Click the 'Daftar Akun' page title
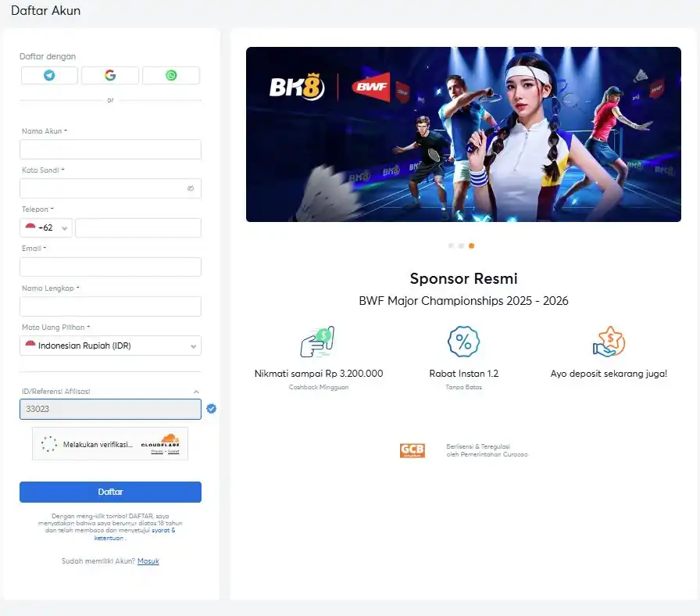Image resolution: width=700 pixels, height=616 pixels. click(x=45, y=11)
